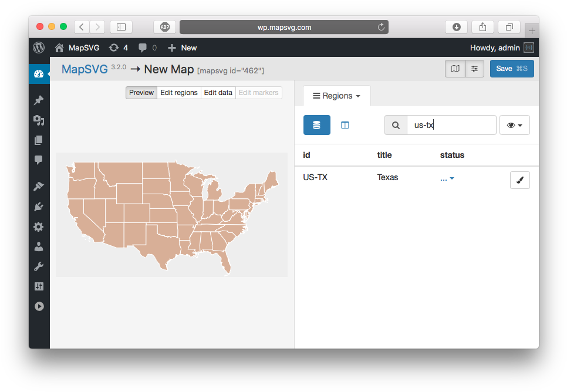This screenshot has height=392, width=567.
Task: Open Plugins sidebar icon
Action: pos(39,207)
